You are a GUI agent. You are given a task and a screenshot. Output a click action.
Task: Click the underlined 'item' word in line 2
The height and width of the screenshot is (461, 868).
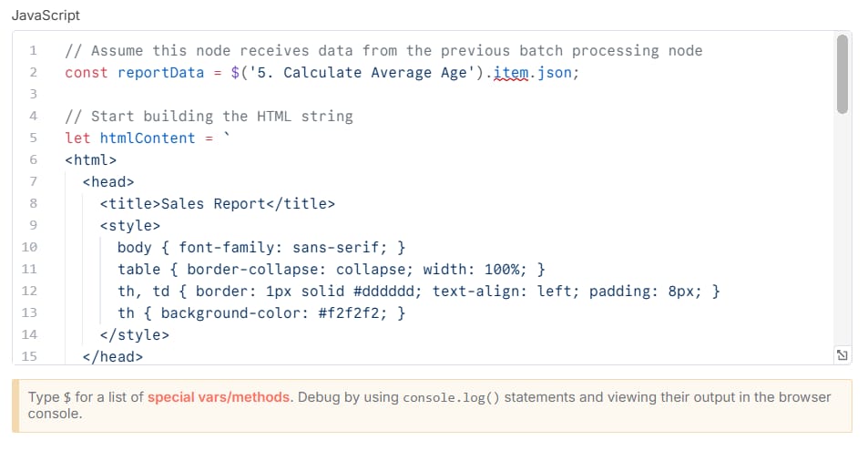coord(510,73)
